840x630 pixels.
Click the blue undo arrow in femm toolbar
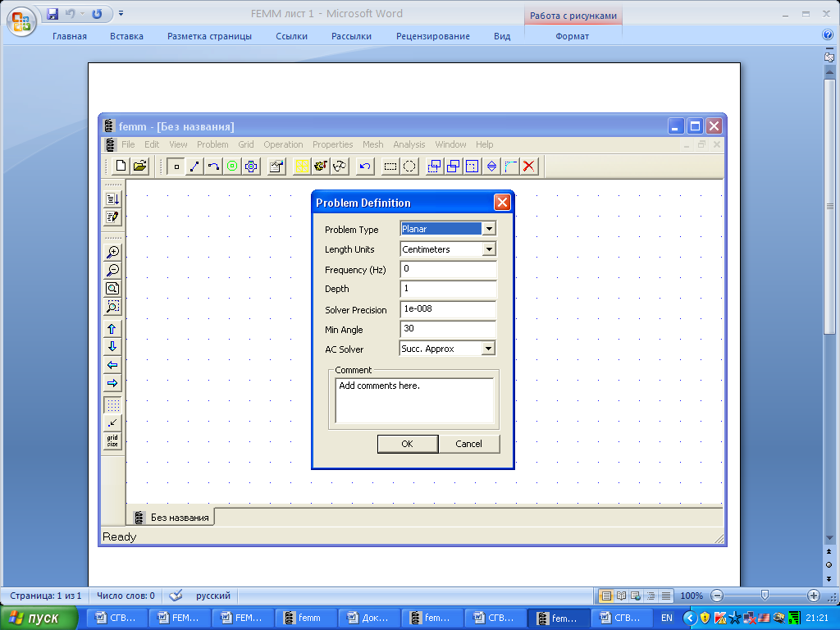(365, 167)
